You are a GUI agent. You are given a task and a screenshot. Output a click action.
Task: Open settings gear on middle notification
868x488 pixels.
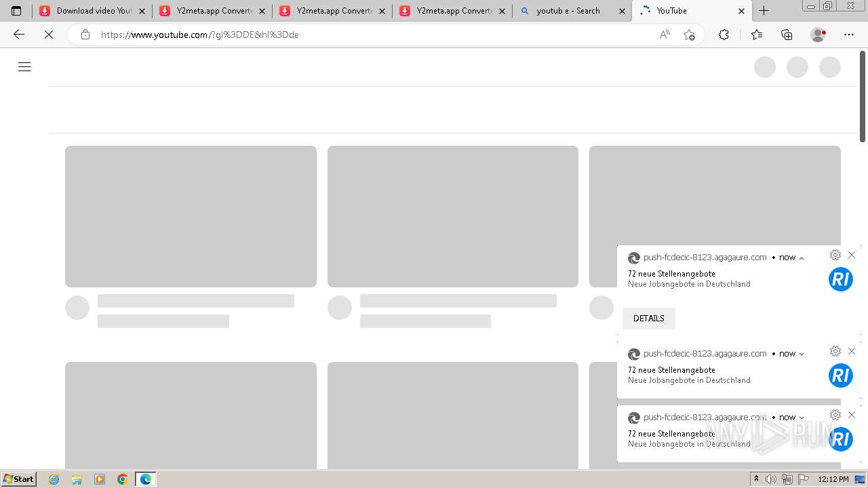click(x=835, y=351)
